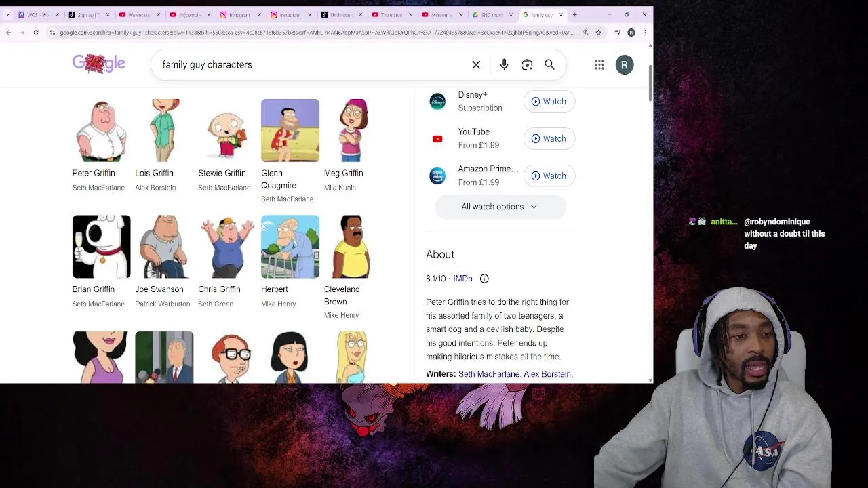Open the IMDb rating link

(462, 279)
